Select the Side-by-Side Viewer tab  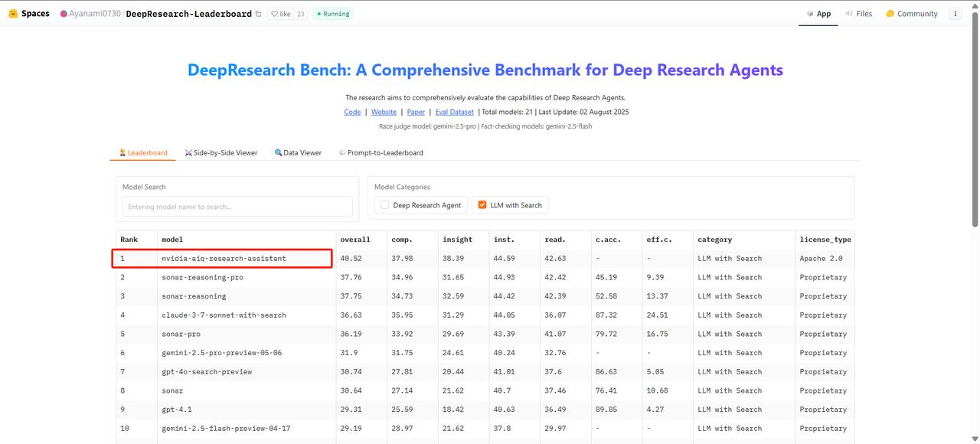(220, 152)
